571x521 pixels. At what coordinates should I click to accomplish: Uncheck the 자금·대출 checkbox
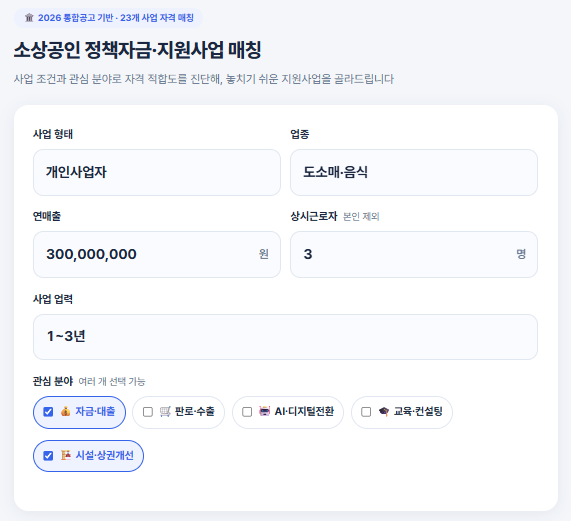click(x=48, y=412)
